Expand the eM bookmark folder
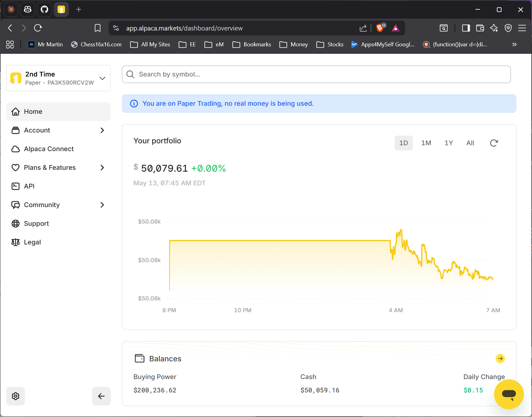 (214, 44)
